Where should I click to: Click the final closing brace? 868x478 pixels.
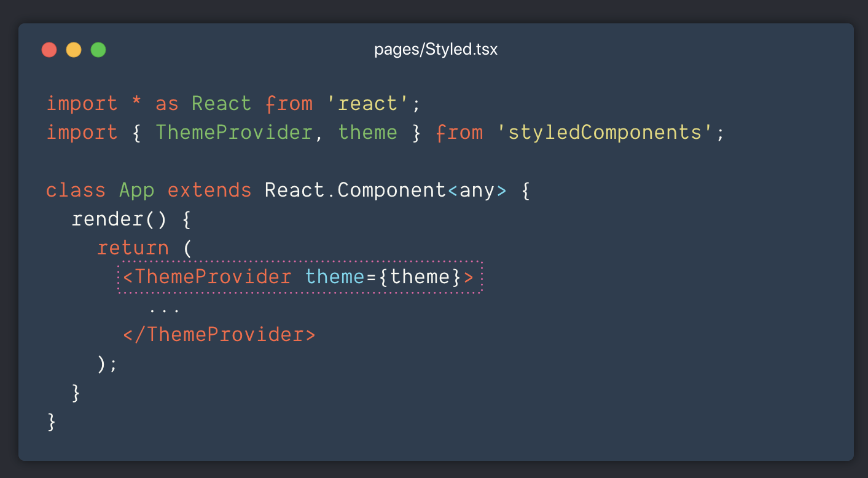coord(52,421)
